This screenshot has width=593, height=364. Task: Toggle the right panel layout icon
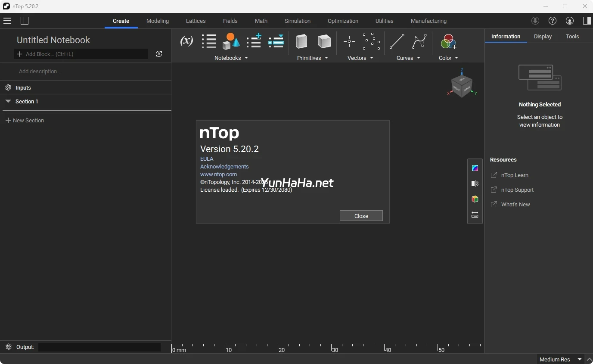point(587,21)
